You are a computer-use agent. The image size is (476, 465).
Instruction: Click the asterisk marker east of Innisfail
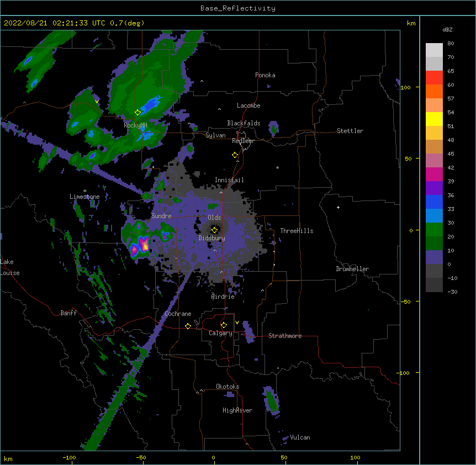277,167
